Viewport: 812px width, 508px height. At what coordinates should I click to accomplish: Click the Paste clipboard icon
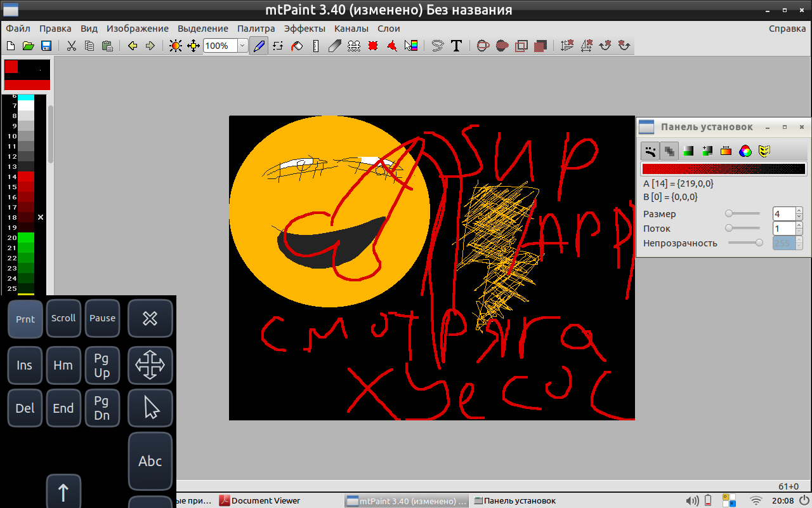pyautogui.click(x=107, y=46)
